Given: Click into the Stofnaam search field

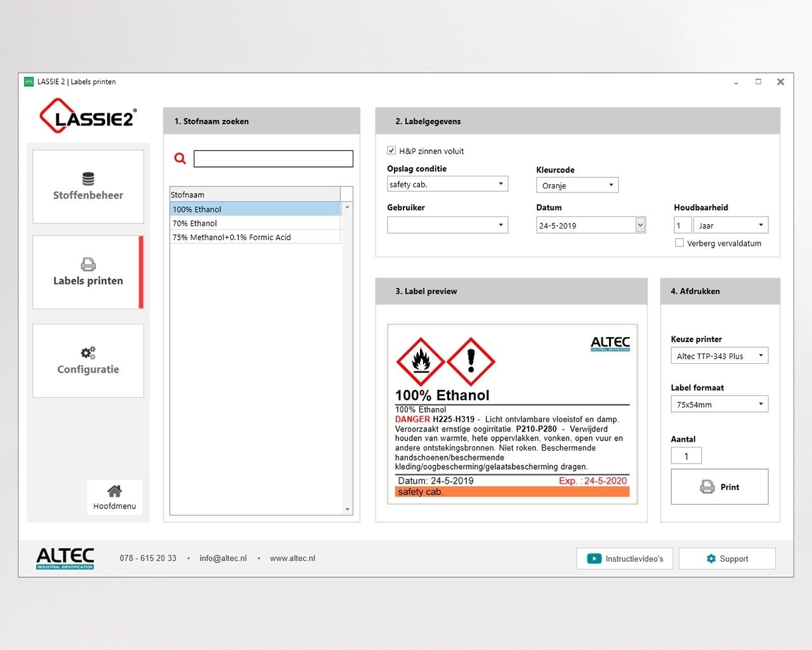Looking at the screenshot, I should coord(273,159).
